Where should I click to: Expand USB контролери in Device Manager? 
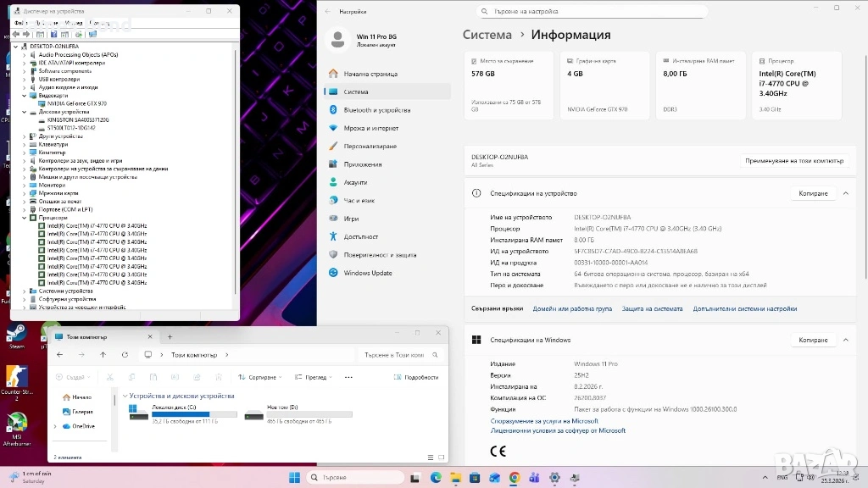(x=24, y=79)
